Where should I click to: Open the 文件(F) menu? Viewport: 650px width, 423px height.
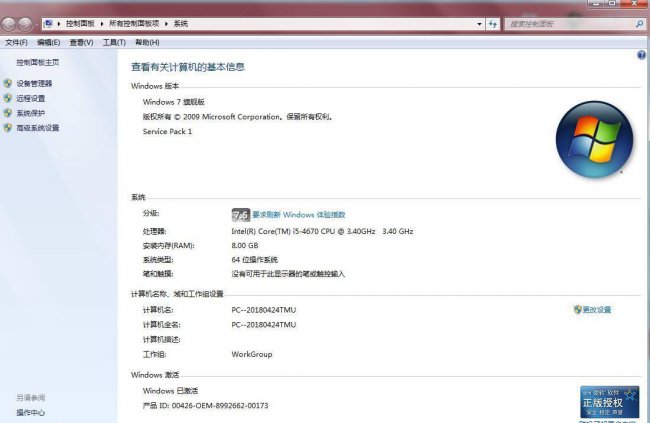[16, 42]
